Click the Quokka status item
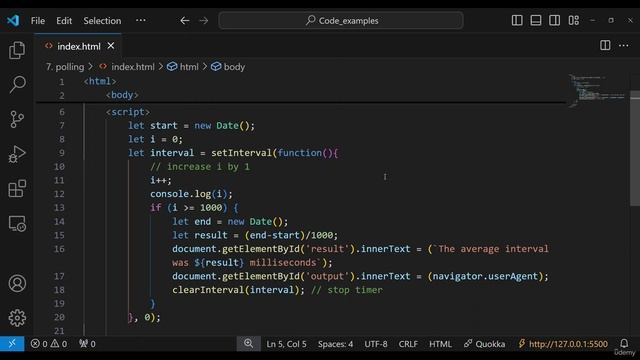640x360 pixels. 484,344
